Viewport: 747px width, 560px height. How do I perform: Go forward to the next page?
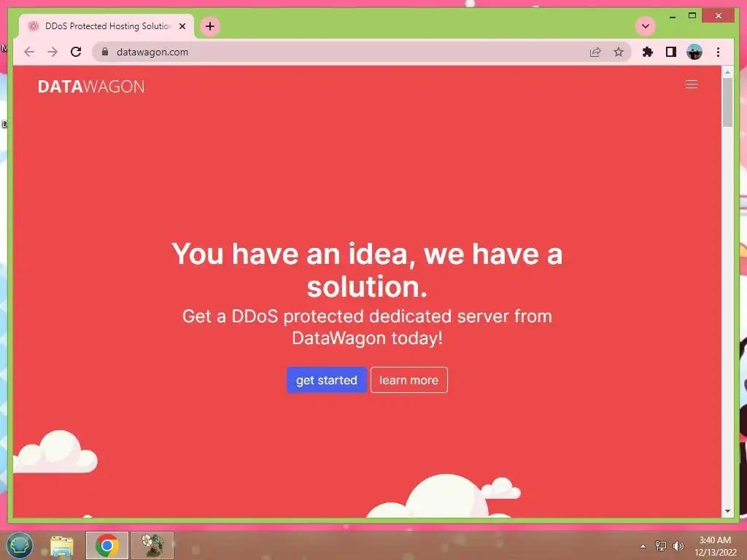[53, 52]
